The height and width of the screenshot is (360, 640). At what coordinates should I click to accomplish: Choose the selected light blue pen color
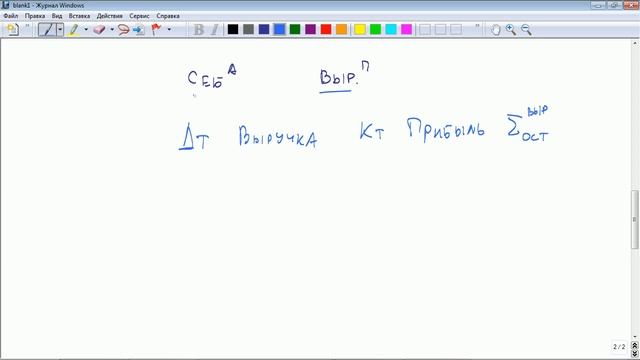(x=279, y=29)
